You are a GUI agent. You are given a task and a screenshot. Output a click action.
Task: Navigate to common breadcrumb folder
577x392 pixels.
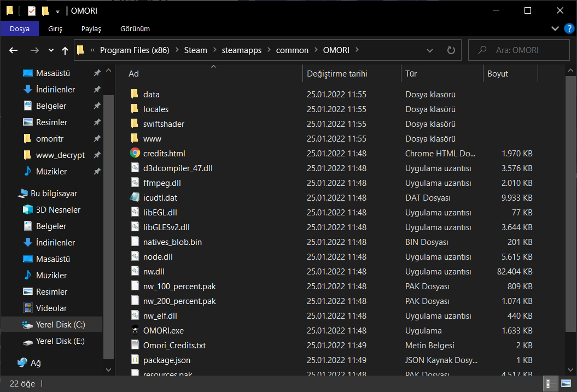[x=292, y=50]
